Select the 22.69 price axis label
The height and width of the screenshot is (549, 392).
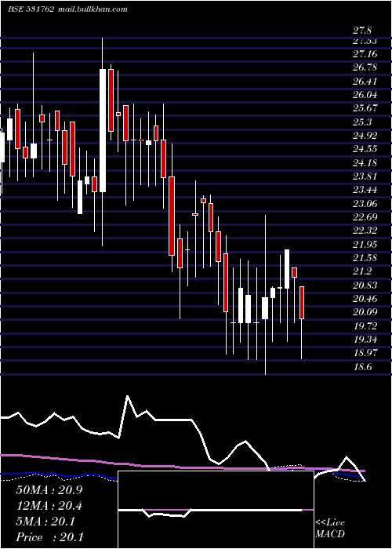coord(365,217)
